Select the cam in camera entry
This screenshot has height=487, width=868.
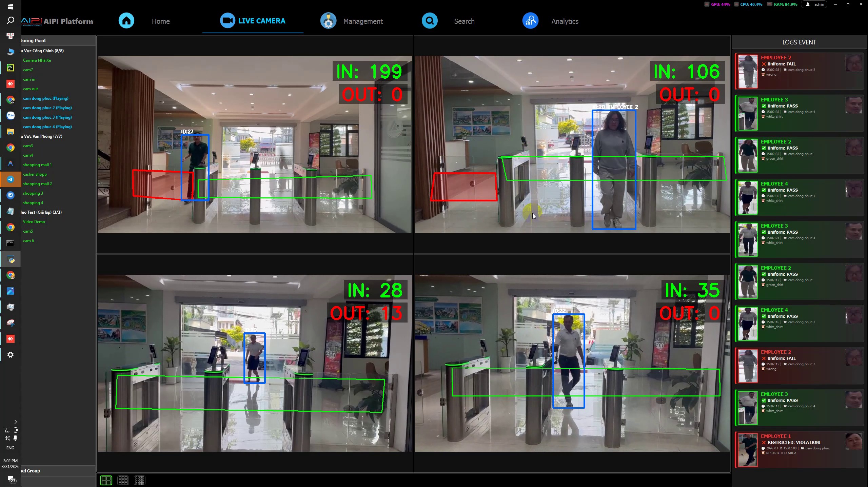pyautogui.click(x=29, y=79)
